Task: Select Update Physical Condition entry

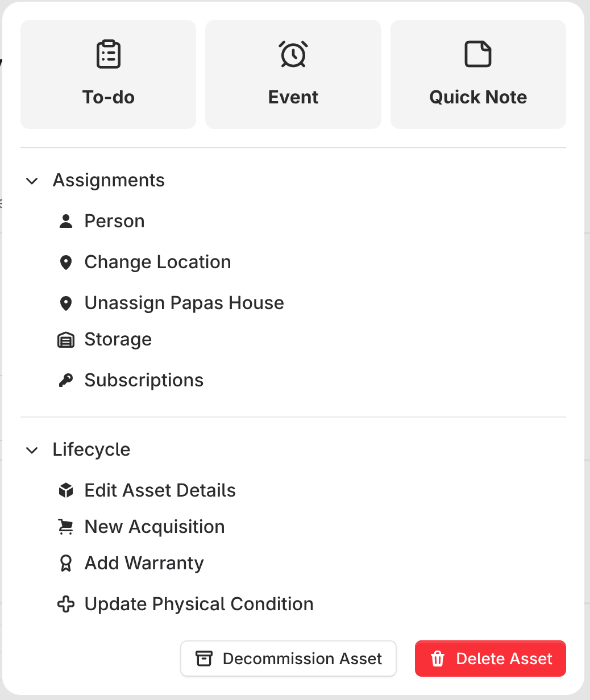Action: coord(198,604)
